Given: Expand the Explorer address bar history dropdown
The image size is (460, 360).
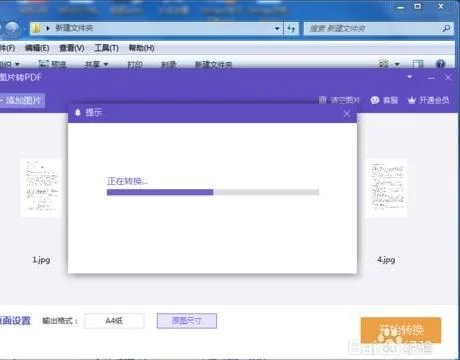Looking at the screenshot, I should point(277,29).
